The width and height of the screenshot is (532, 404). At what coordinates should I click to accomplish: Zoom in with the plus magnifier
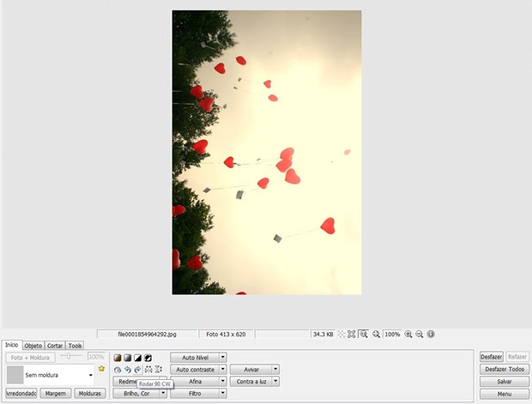(408, 335)
